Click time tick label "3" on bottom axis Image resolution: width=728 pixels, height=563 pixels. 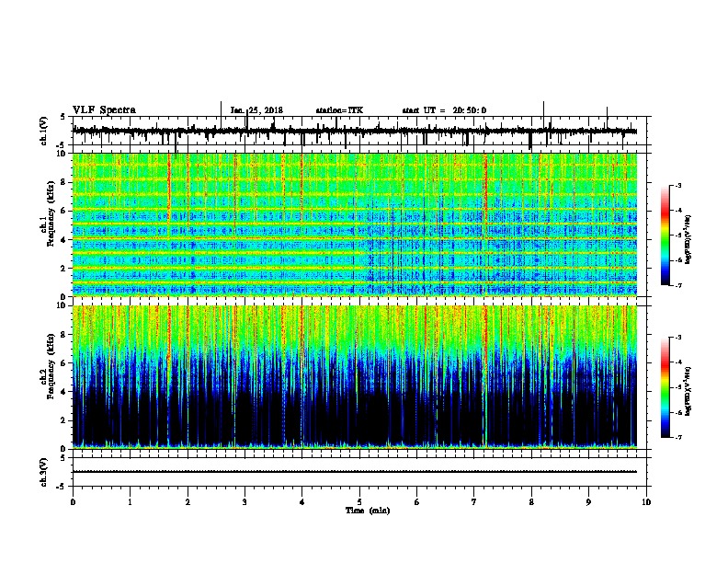pyautogui.click(x=245, y=502)
